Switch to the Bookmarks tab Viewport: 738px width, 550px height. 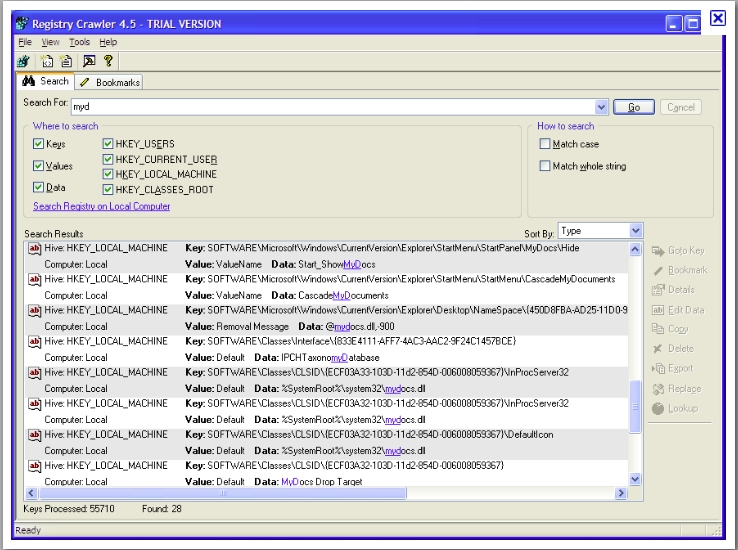pos(110,82)
